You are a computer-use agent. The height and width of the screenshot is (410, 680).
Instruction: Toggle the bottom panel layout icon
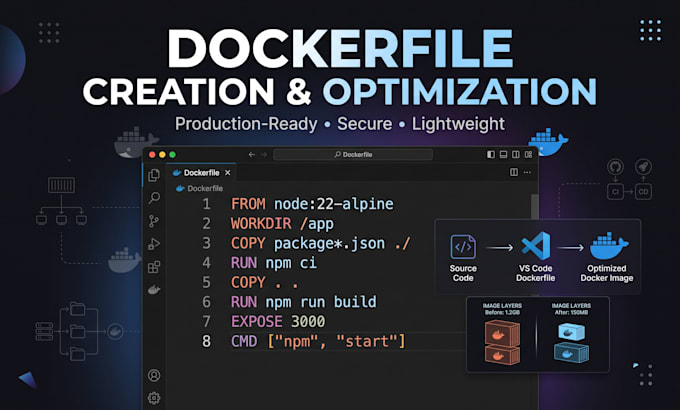click(x=503, y=154)
